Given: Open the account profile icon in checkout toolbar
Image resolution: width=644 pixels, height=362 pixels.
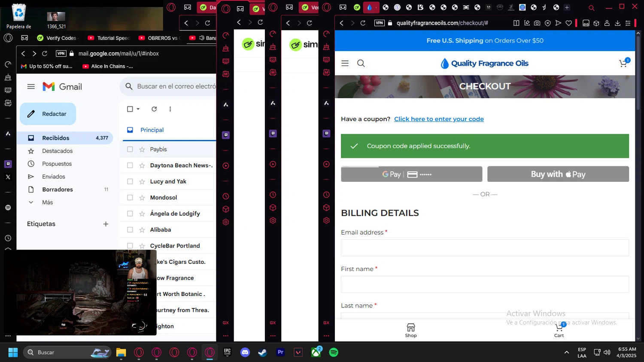Looking at the screenshot, I should 607,23.
